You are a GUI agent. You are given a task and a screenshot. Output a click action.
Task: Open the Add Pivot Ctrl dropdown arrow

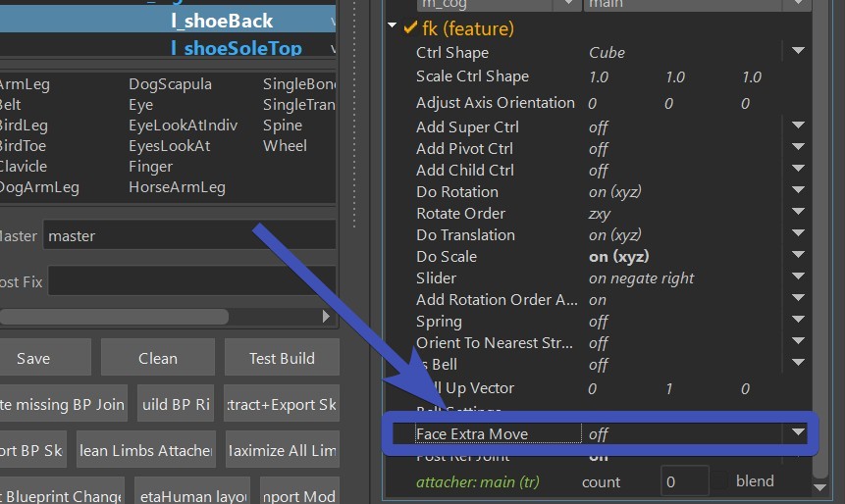click(x=798, y=147)
